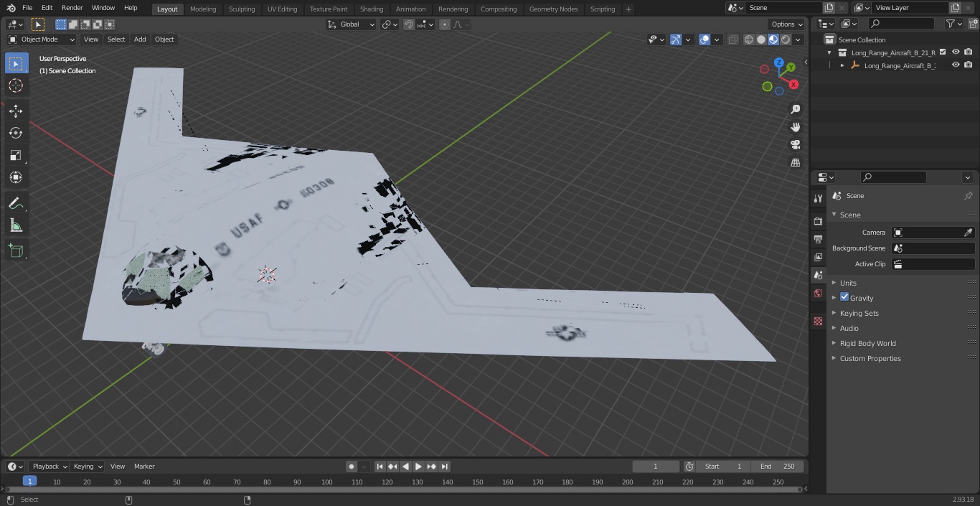
Task: Activate the Annotate tool
Action: pyautogui.click(x=16, y=203)
